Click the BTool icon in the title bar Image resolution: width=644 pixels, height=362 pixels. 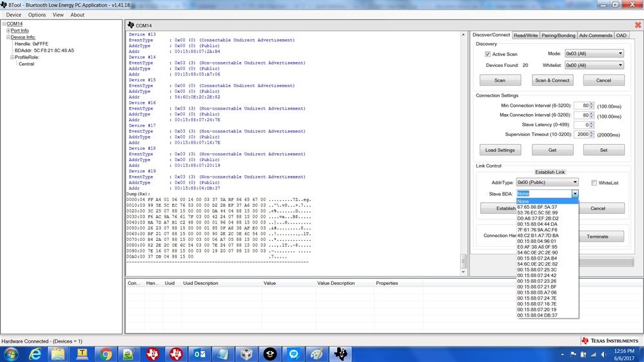tap(4, 5)
